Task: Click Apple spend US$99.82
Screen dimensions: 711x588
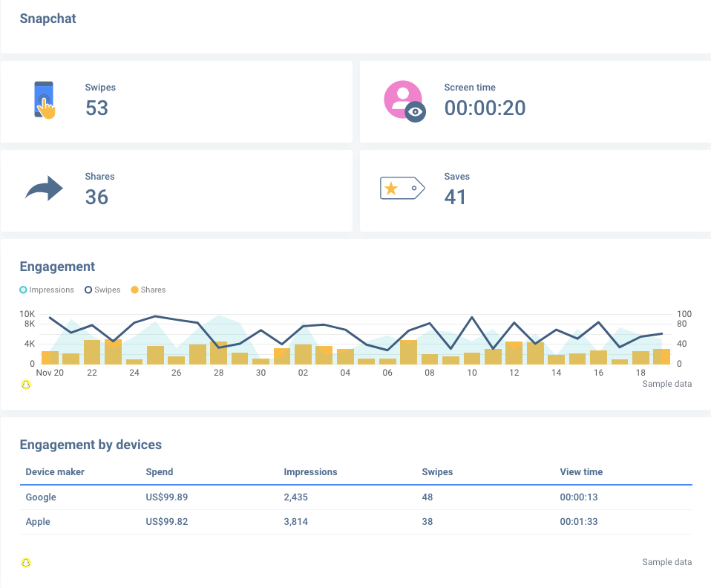Action: 166,522
